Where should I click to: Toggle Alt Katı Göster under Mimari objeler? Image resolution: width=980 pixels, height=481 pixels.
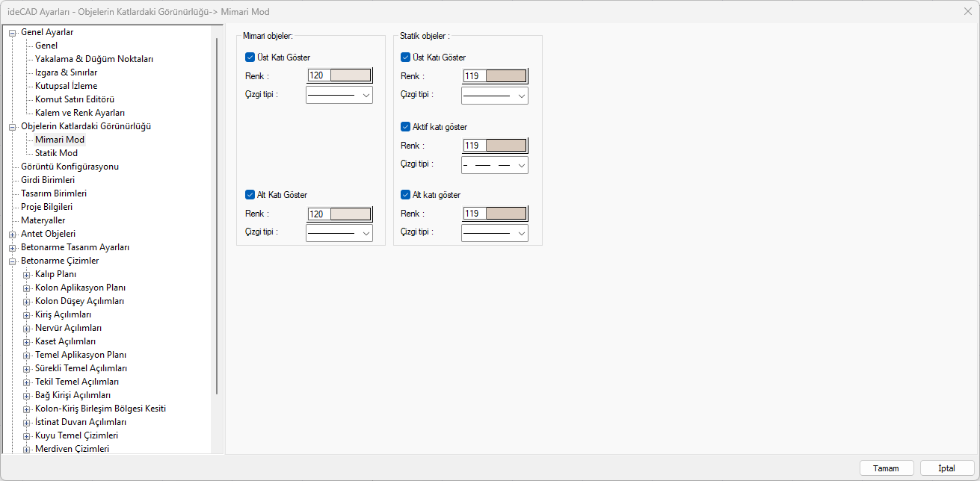[250, 195]
